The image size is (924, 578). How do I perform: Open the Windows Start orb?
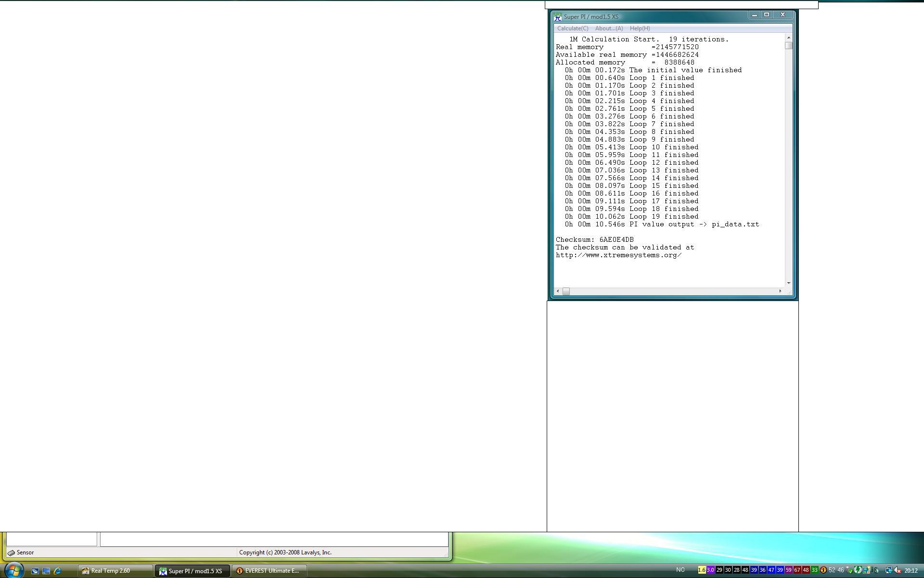tap(13, 570)
